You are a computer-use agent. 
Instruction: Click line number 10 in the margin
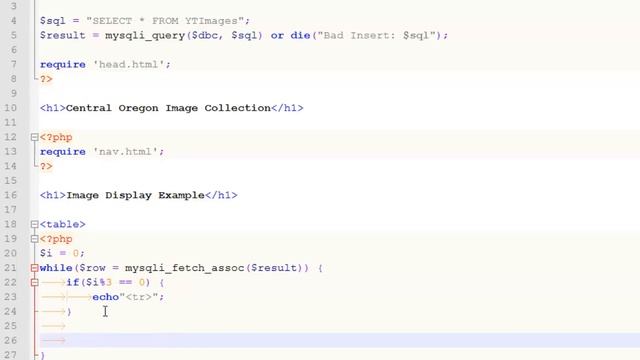point(11,108)
